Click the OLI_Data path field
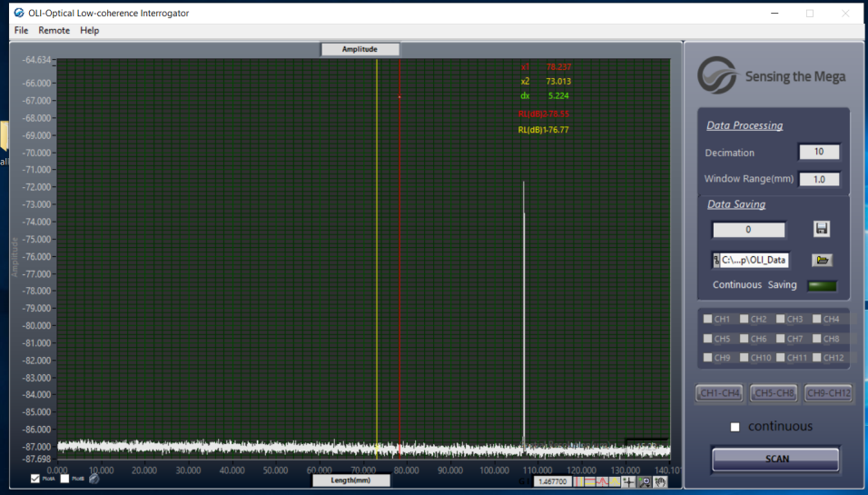 click(x=750, y=260)
